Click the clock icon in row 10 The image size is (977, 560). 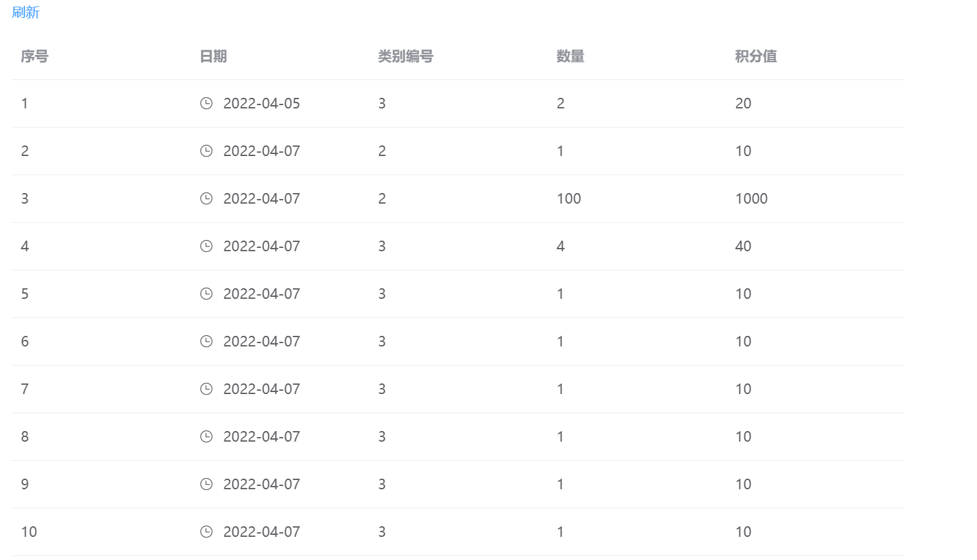[x=206, y=532]
